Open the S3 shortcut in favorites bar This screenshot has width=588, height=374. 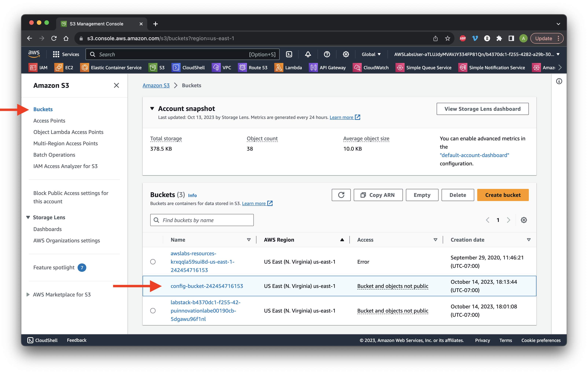pos(156,68)
